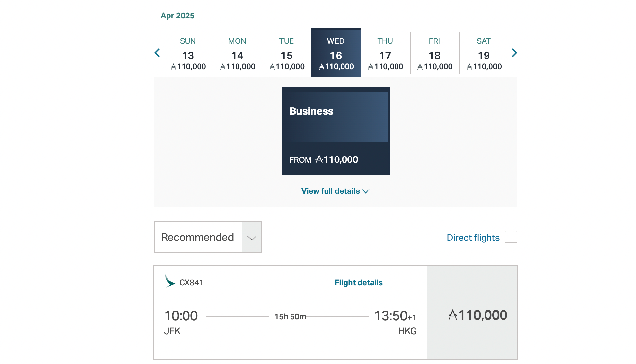This screenshot has width=636, height=364.
Task: Open Flight details link for CX841
Action: 358,283
